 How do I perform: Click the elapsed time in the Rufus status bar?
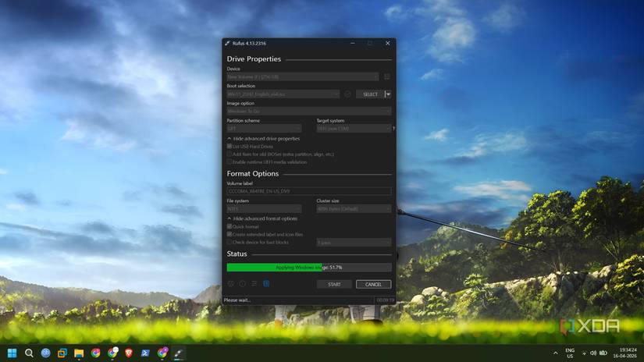[386, 300]
